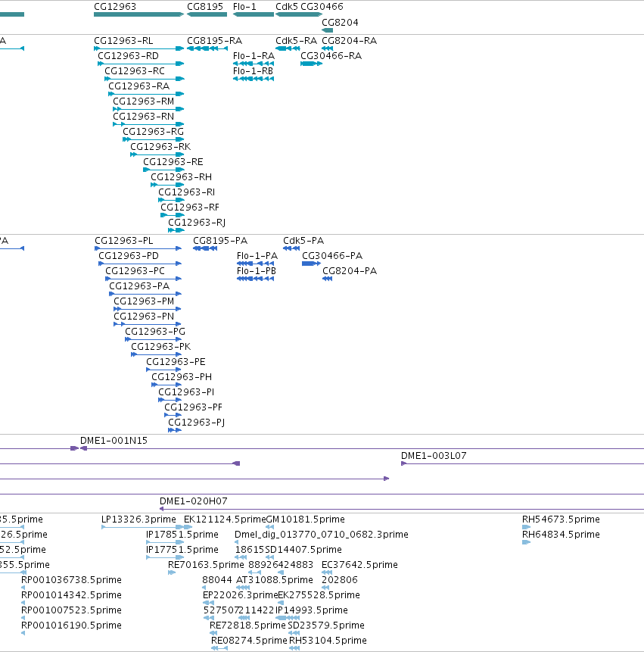Click the small teal gene bar under CG8204

[328, 30]
